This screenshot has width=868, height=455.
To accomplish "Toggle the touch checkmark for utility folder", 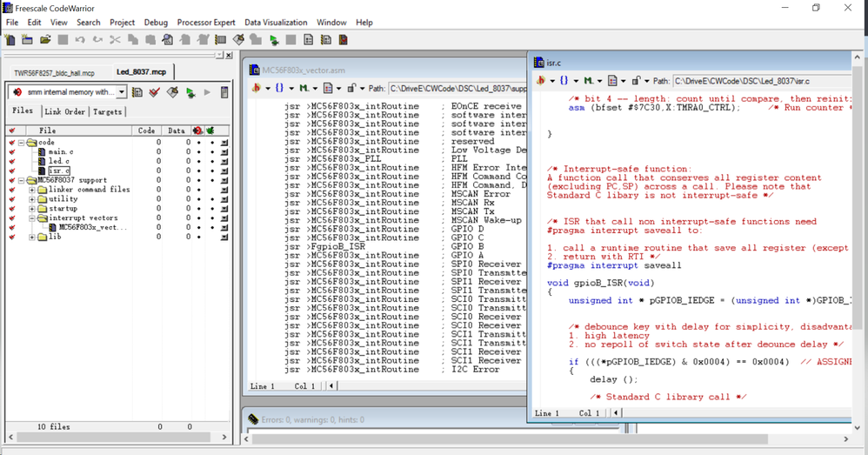I will coord(12,198).
